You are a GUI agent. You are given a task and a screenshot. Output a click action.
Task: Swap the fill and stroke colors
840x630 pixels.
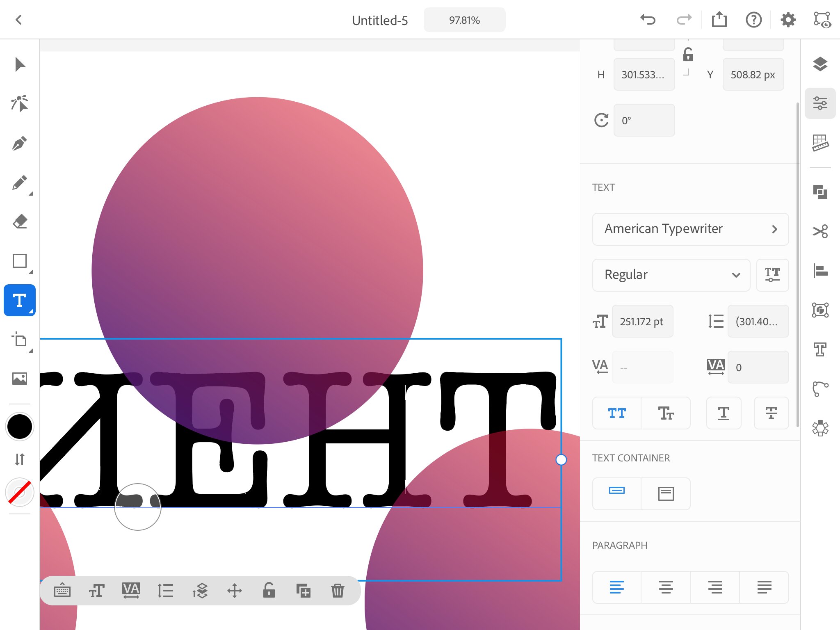point(19,459)
